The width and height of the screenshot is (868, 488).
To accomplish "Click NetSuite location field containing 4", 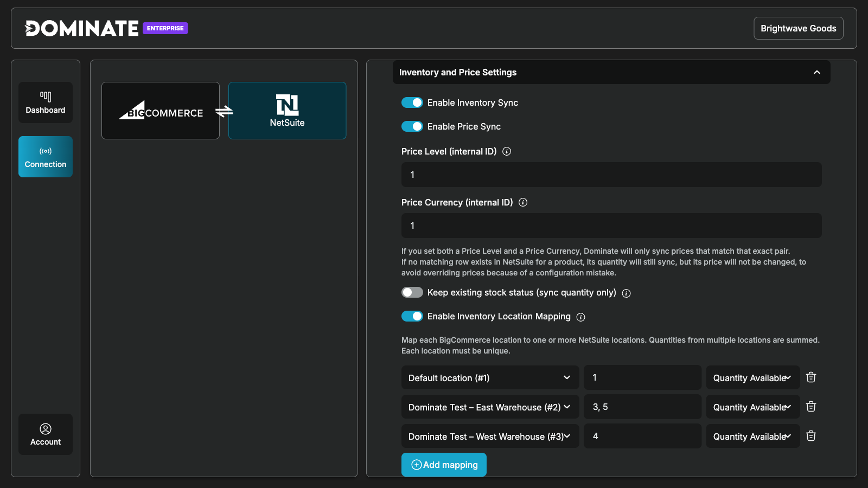I will tap(643, 436).
